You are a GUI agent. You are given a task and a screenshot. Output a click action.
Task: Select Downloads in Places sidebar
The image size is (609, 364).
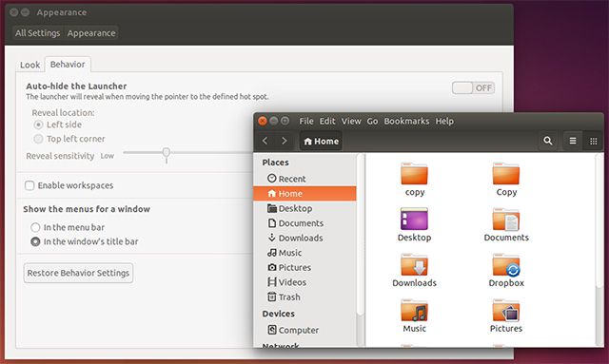pos(304,238)
